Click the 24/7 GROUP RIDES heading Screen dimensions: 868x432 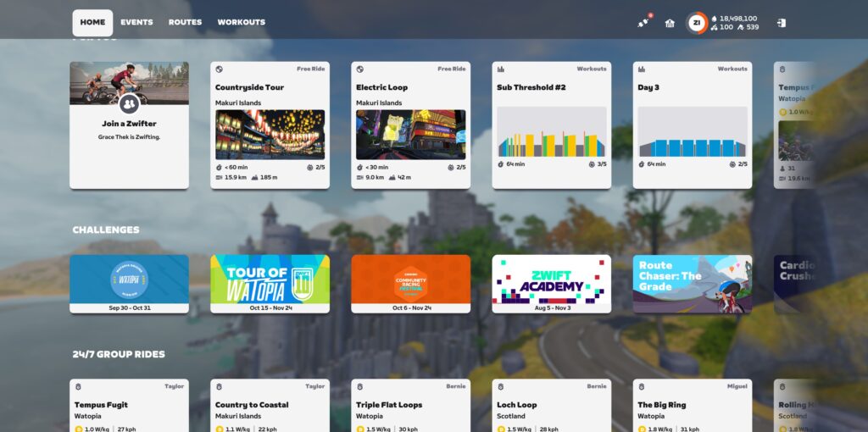[x=119, y=354]
